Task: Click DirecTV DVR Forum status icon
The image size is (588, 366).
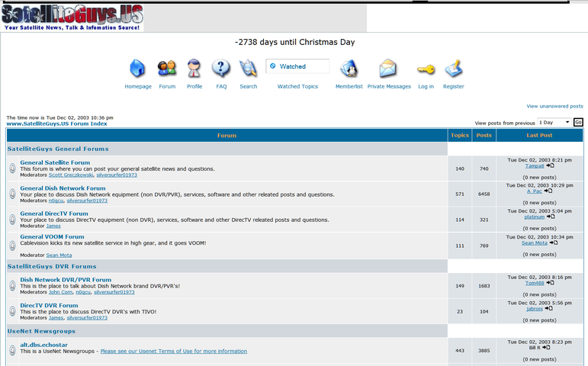Action: tap(12, 311)
